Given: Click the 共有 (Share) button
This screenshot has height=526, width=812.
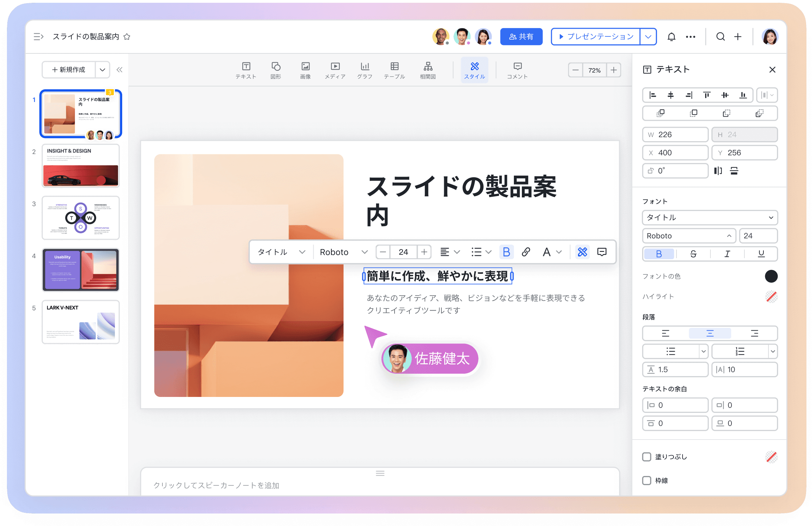Looking at the screenshot, I should 521,36.
